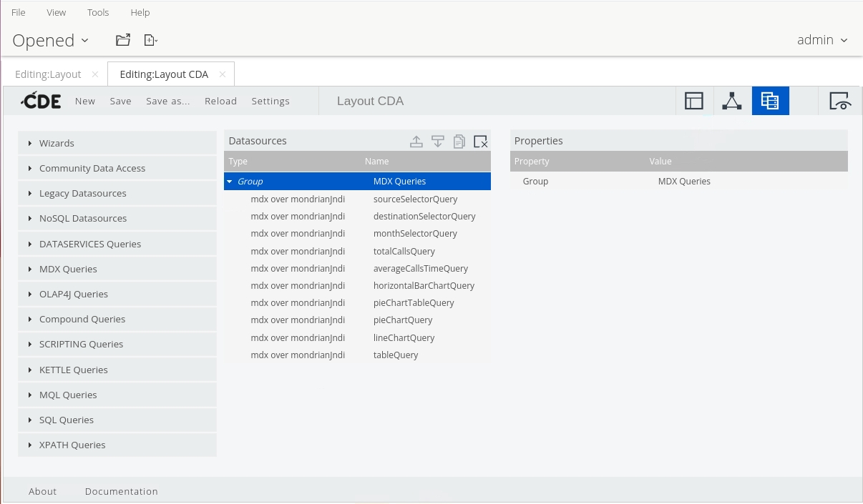Click the Save as... button
The image size is (863, 504).
pos(168,101)
